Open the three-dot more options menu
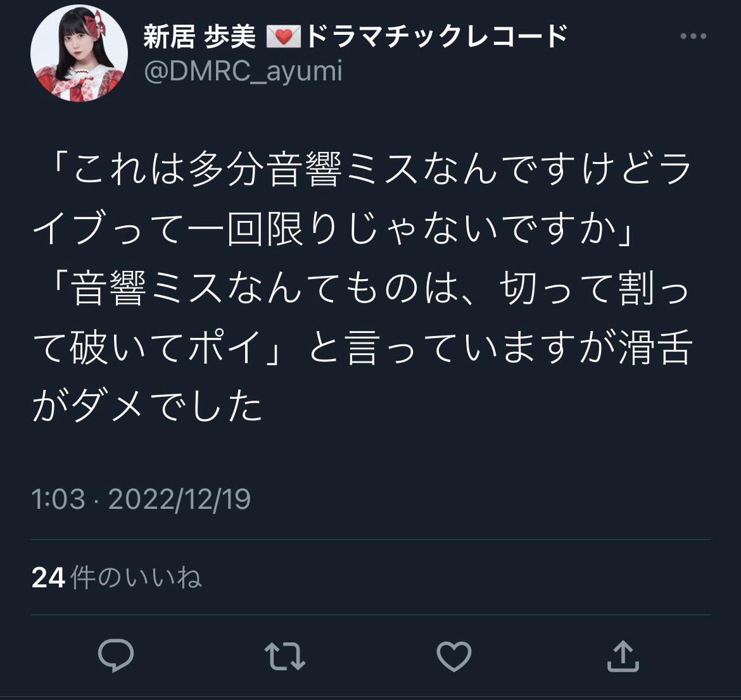 pos(693,36)
